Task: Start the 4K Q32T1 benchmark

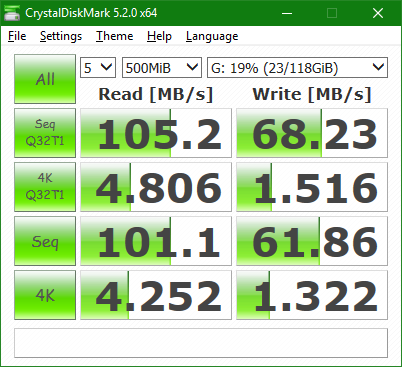Action: click(x=45, y=187)
